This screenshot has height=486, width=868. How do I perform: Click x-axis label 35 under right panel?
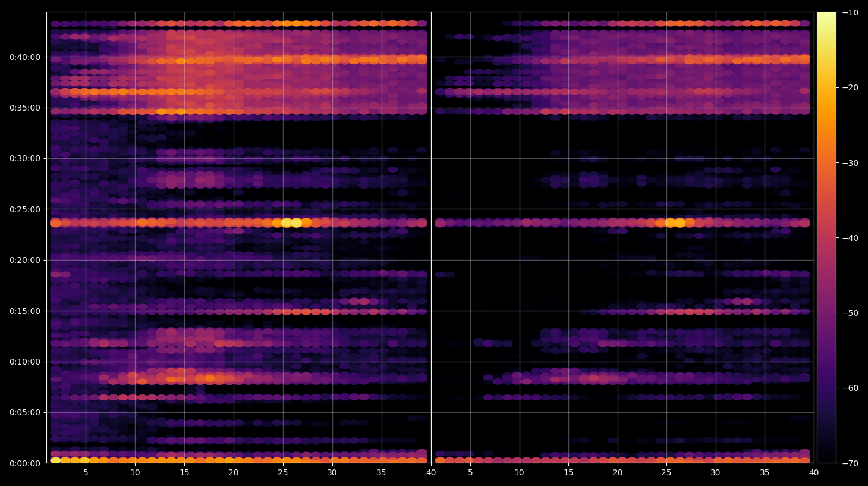click(765, 473)
